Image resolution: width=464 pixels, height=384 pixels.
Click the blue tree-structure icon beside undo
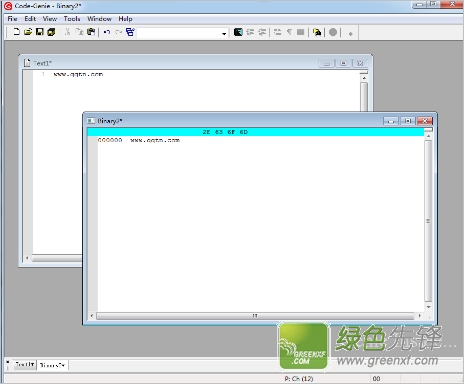pyautogui.click(x=130, y=32)
